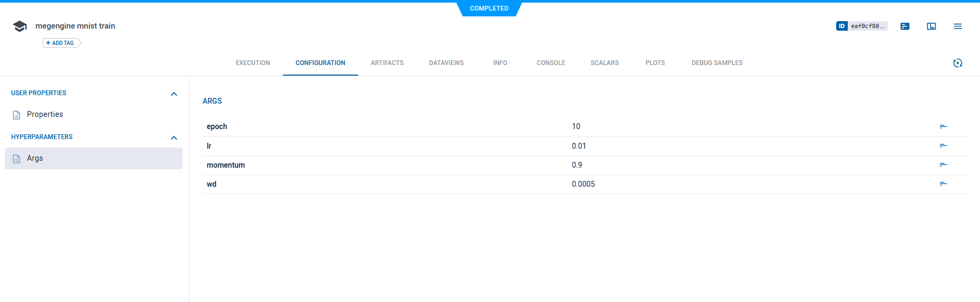Click the full-screen view layout icon

coord(931,26)
